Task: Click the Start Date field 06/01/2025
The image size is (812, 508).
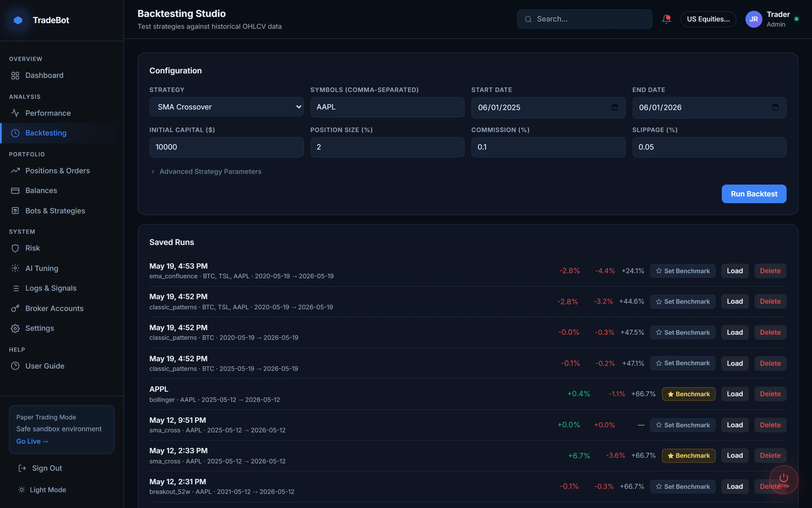Action: 548,108
